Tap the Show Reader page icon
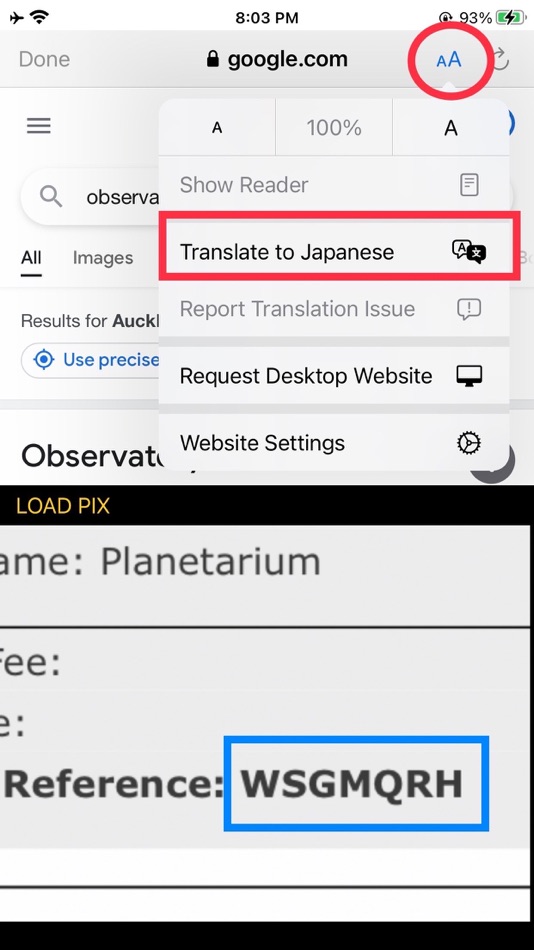 [469, 185]
